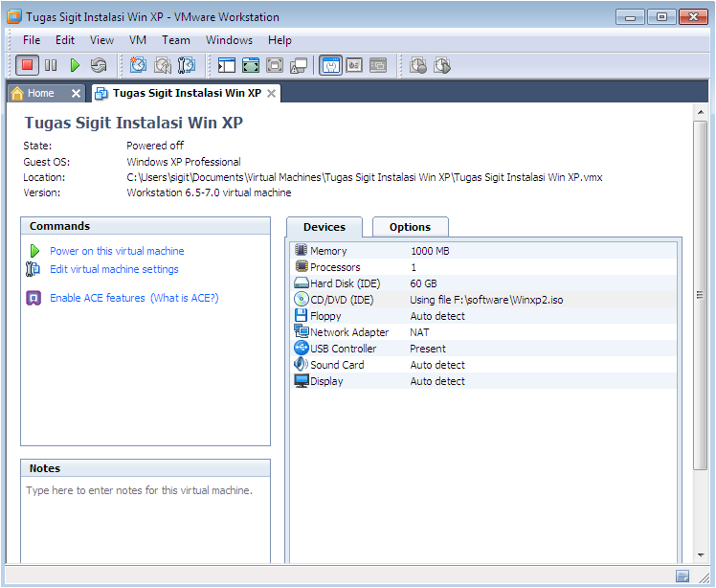This screenshot has height=588, width=716.
Task: Click the Record toolbar icon
Action: 418,65
